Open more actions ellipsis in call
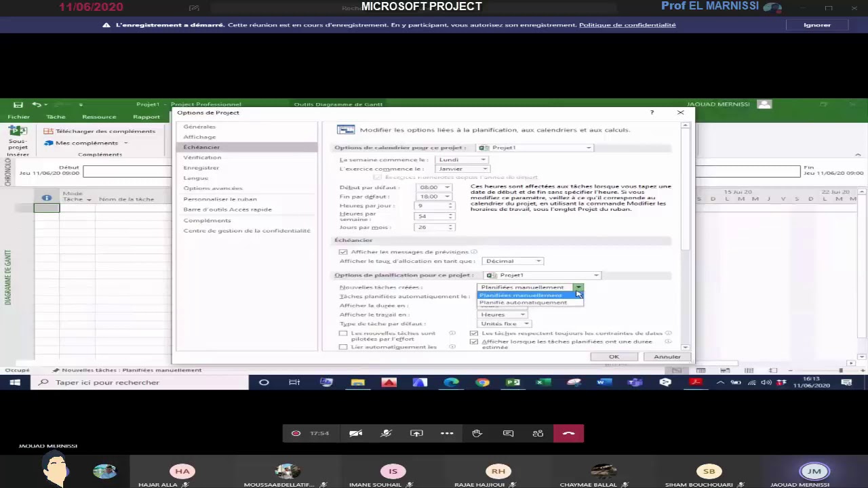The image size is (868, 488). coord(447,433)
